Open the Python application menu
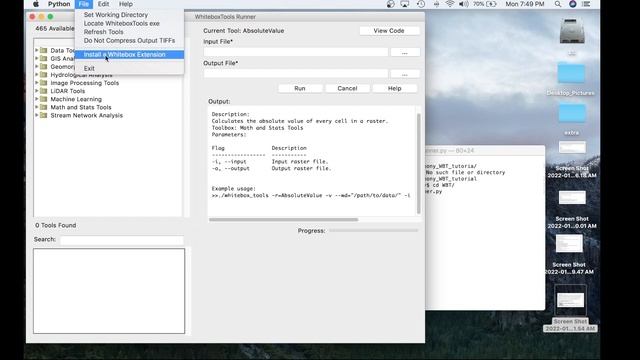The width and height of the screenshot is (640, 360). coord(59,4)
